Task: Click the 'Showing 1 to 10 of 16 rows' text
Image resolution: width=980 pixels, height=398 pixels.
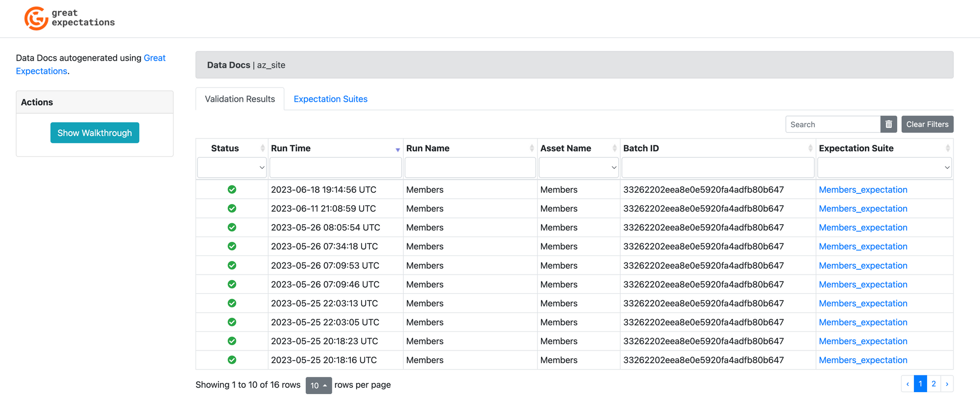Action: (x=248, y=385)
